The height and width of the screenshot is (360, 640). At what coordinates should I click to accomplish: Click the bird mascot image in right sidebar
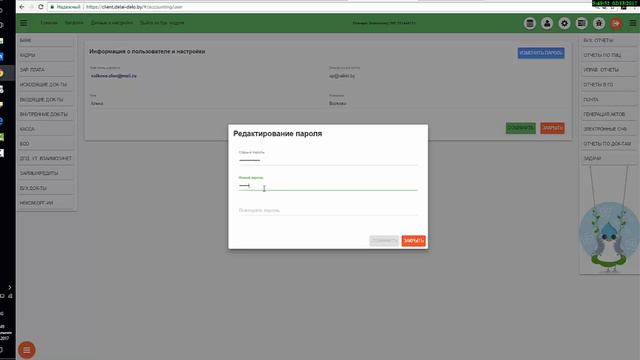point(609,237)
